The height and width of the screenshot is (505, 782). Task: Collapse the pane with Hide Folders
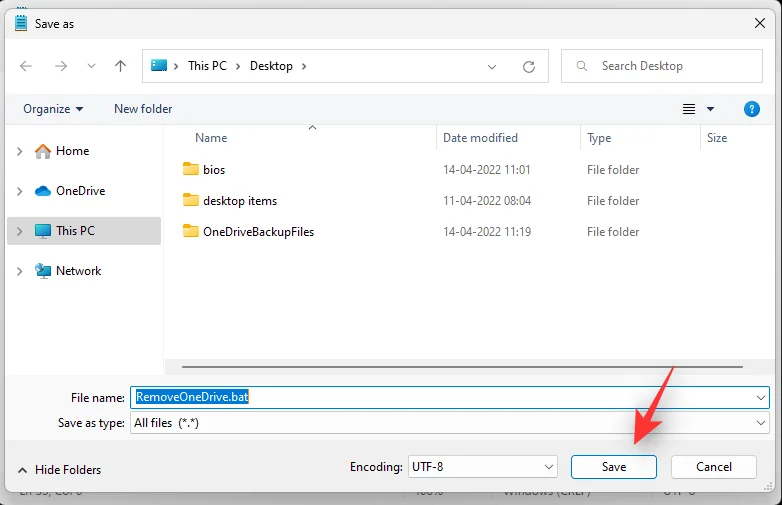click(x=59, y=470)
